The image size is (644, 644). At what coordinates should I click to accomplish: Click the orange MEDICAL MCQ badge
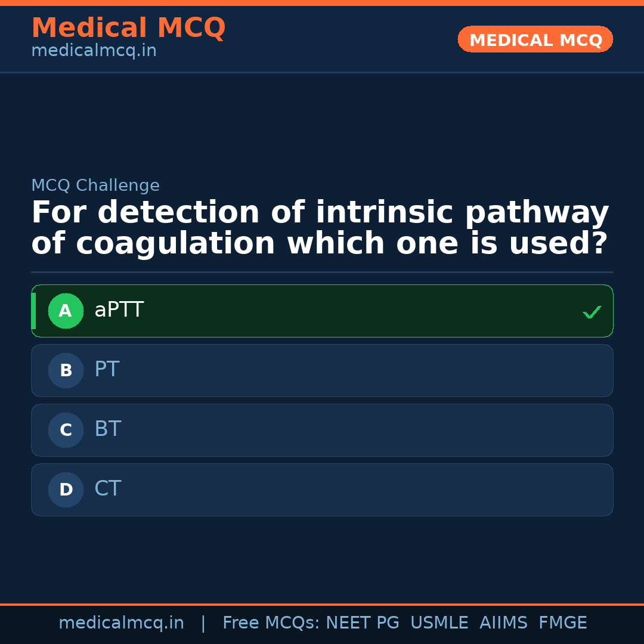(x=535, y=40)
